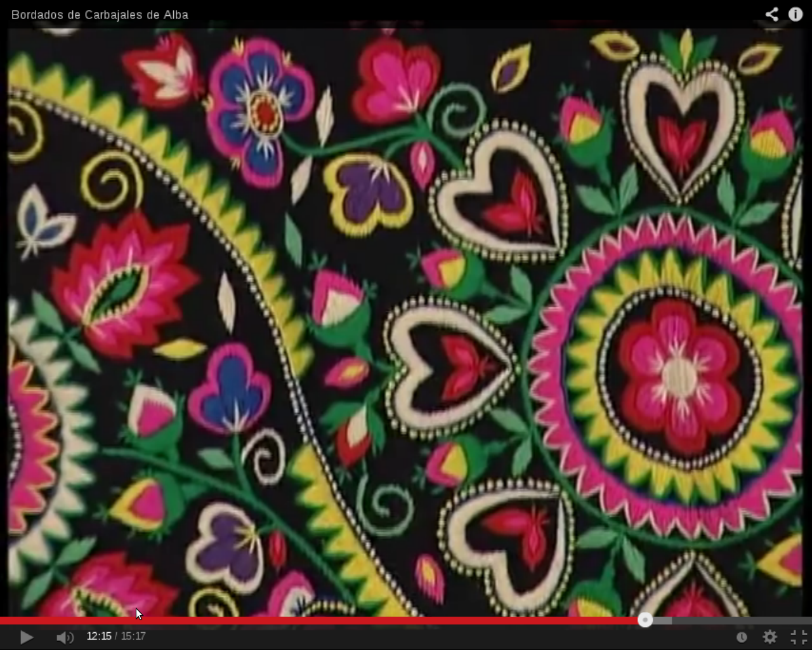Open the share menu icon
Image resolution: width=812 pixels, height=650 pixels.
pyautogui.click(x=771, y=14)
